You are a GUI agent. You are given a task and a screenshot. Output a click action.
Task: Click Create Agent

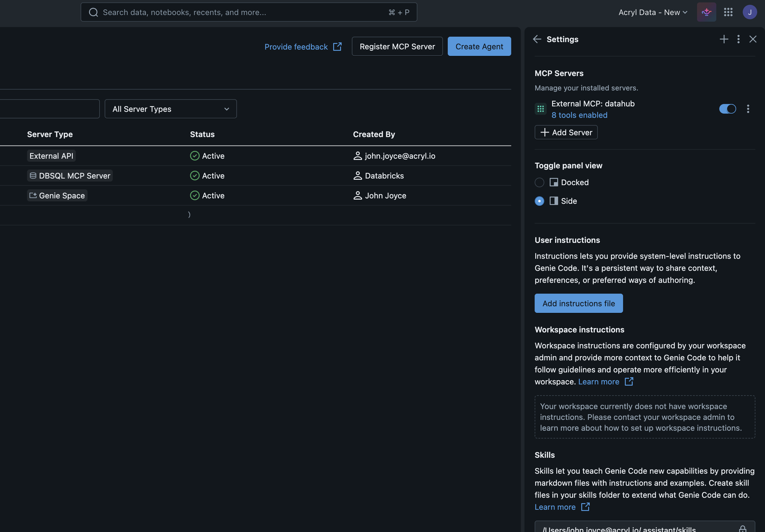(479, 46)
